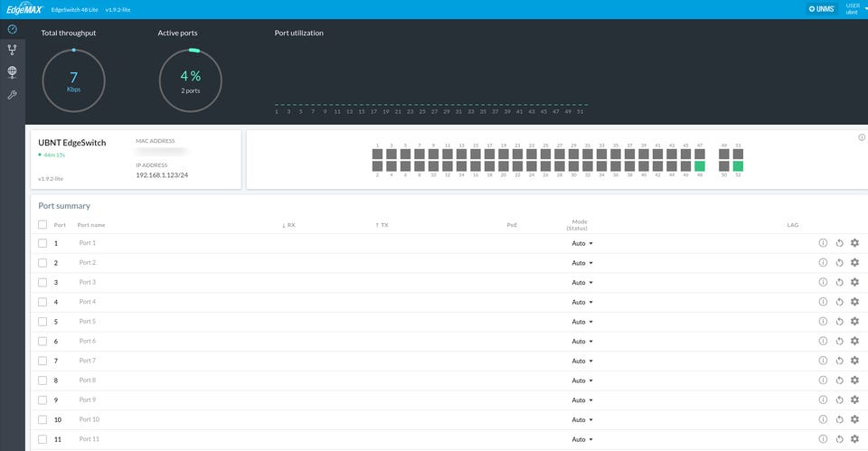Open settings gear for Port 7
Image resolution: width=868 pixels, height=451 pixels.
[854, 361]
